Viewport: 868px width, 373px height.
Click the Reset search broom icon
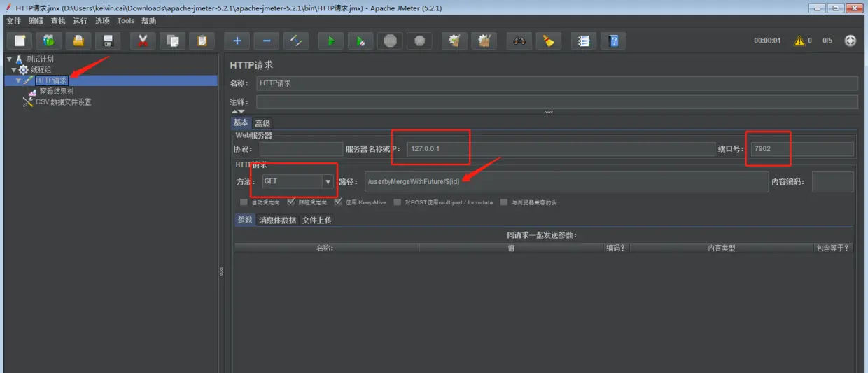click(549, 41)
